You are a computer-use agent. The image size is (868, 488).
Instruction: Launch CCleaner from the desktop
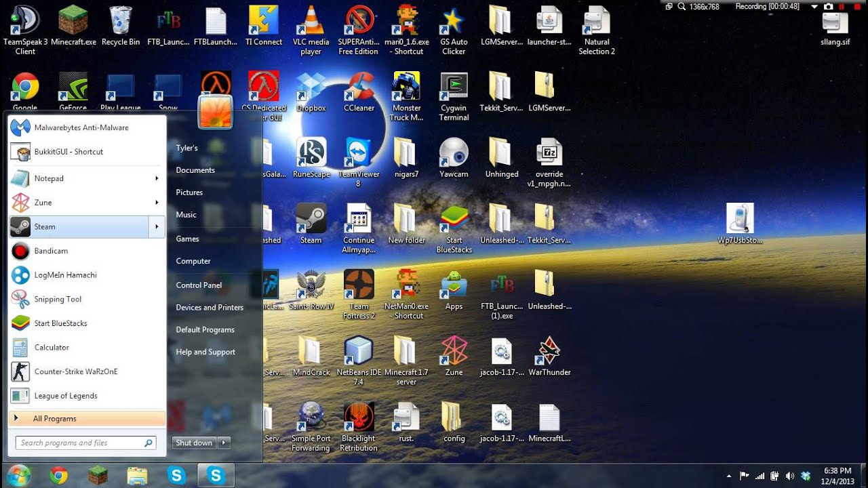359,91
